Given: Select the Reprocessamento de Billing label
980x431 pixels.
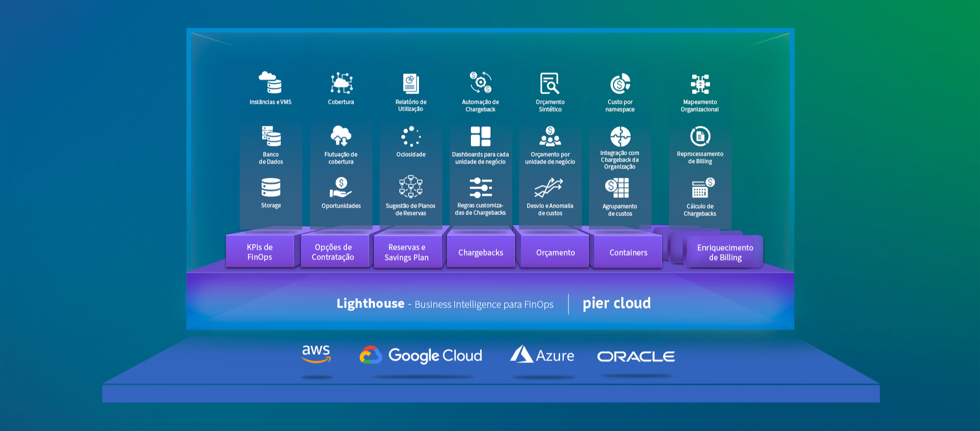Looking at the screenshot, I should (700, 158).
